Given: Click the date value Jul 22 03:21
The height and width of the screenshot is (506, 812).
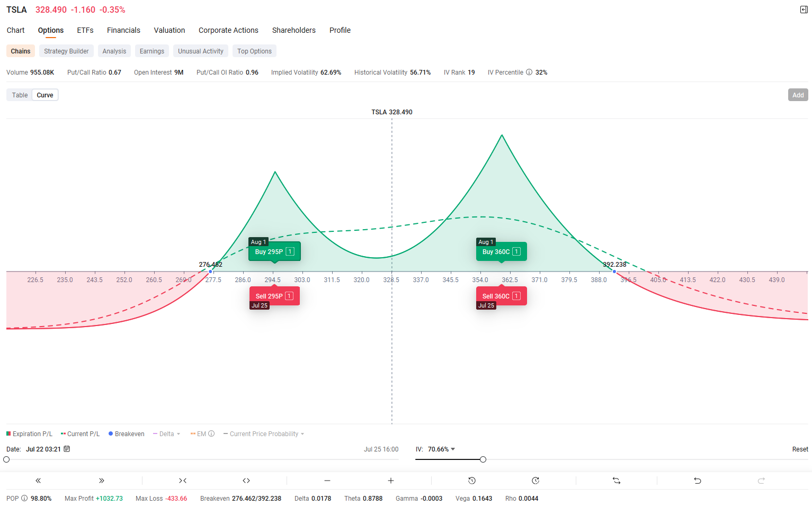Looking at the screenshot, I should (x=43, y=449).
